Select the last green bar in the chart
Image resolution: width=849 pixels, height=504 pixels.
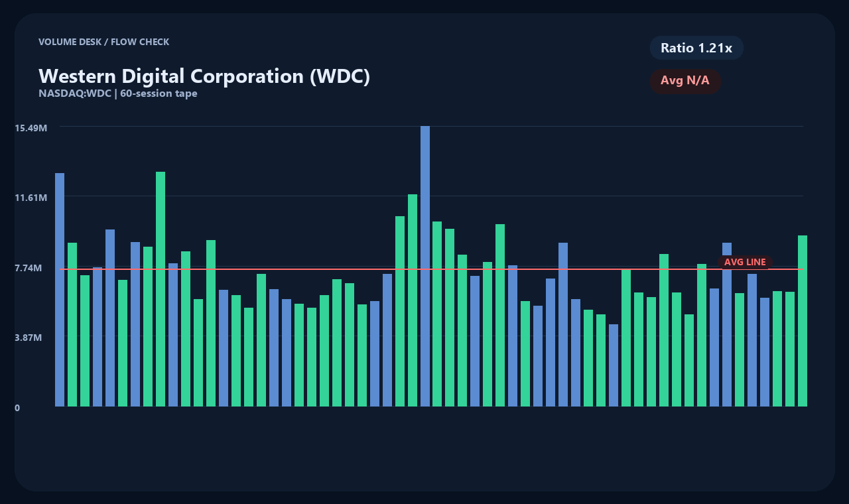pyautogui.click(x=803, y=321)
